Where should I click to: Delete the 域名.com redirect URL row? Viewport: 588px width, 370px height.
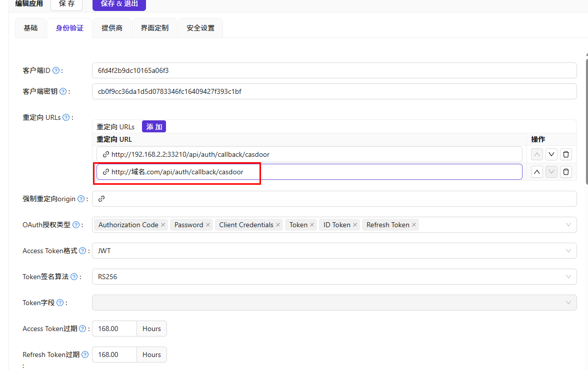click(x=565, y=172)
